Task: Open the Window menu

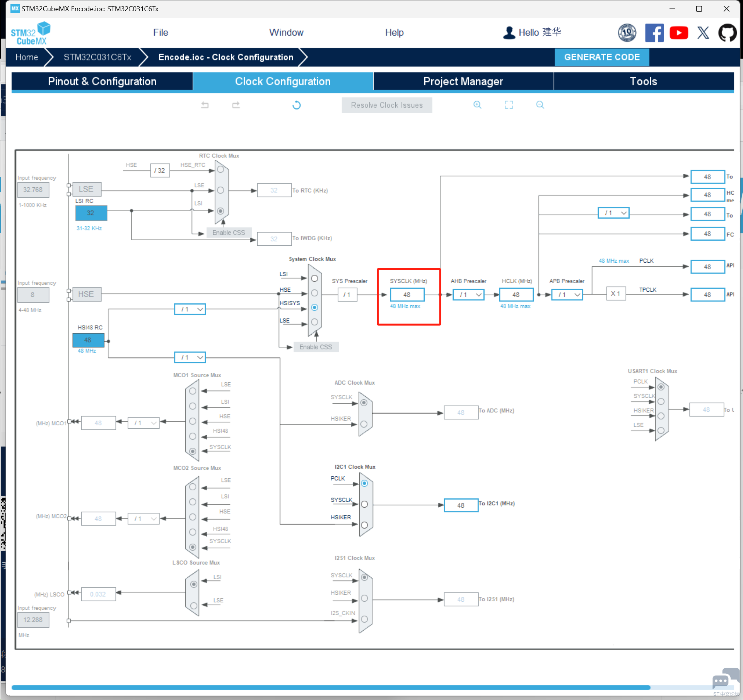Action: tap(286, 33)
